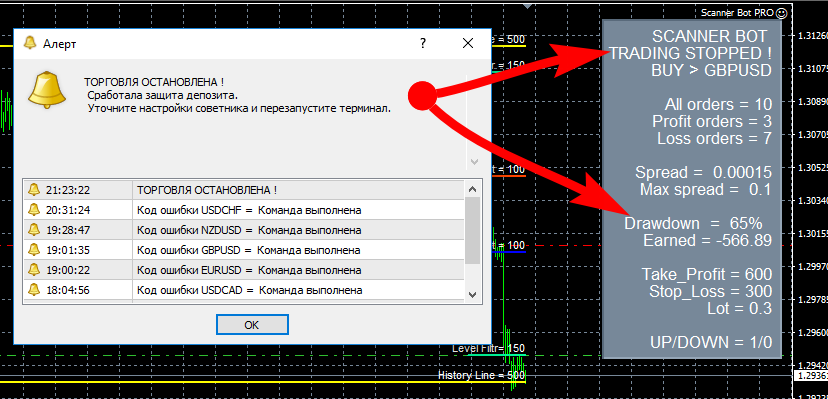Select the EURUSD alert entry at 19:00:22
The width and height of the screenshot is (828, 399).
(x=243, y=270)
